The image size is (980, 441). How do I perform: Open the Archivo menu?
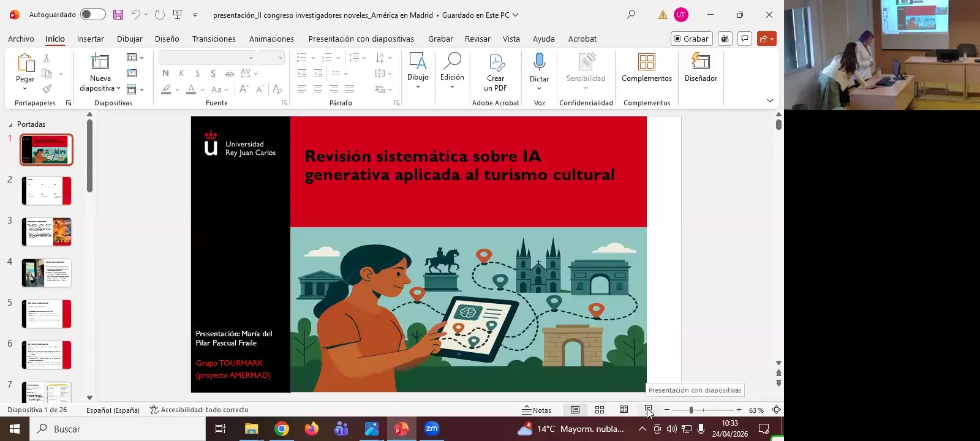point(21,39)
